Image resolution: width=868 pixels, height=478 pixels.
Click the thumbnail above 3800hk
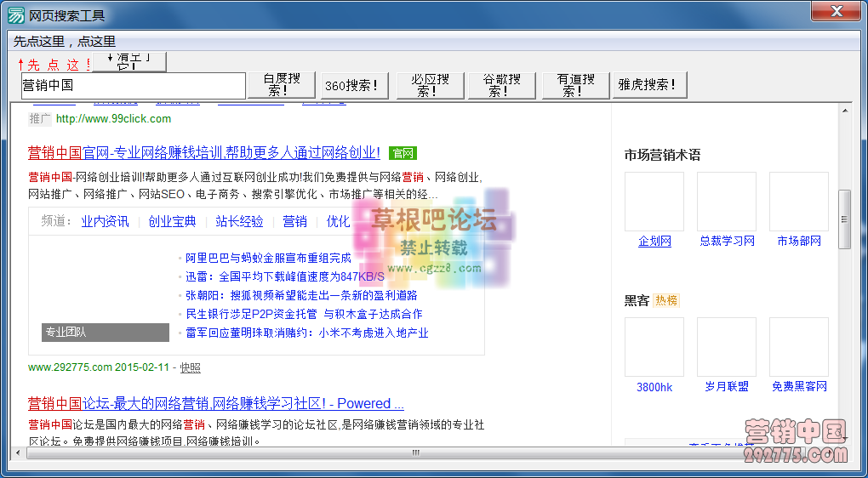point(654,347)
